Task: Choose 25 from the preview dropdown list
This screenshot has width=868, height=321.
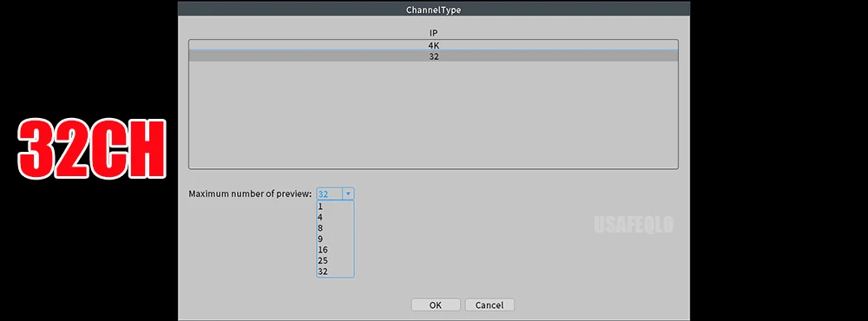Action: pyautogui.click(x=335, y=260)
